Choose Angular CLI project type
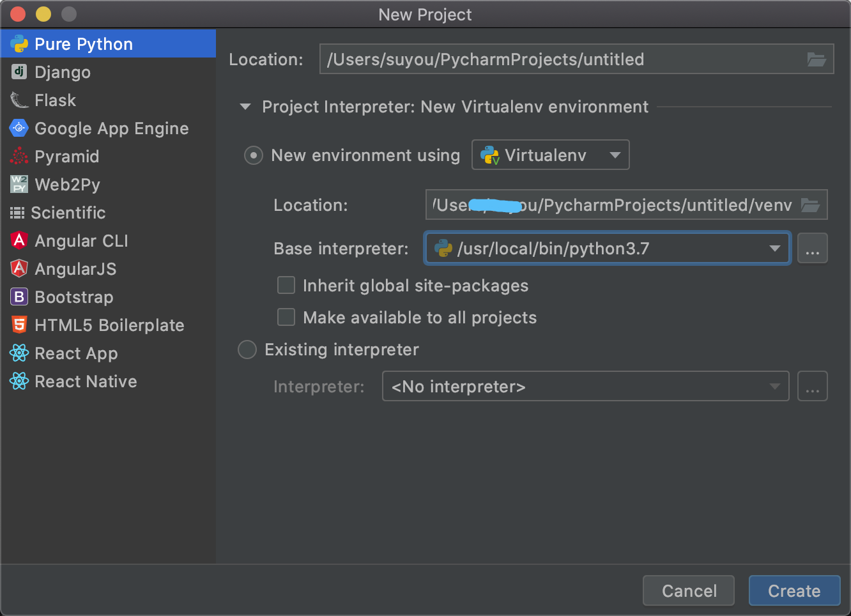This screenshot has width=851, height=616. point(108,241)
